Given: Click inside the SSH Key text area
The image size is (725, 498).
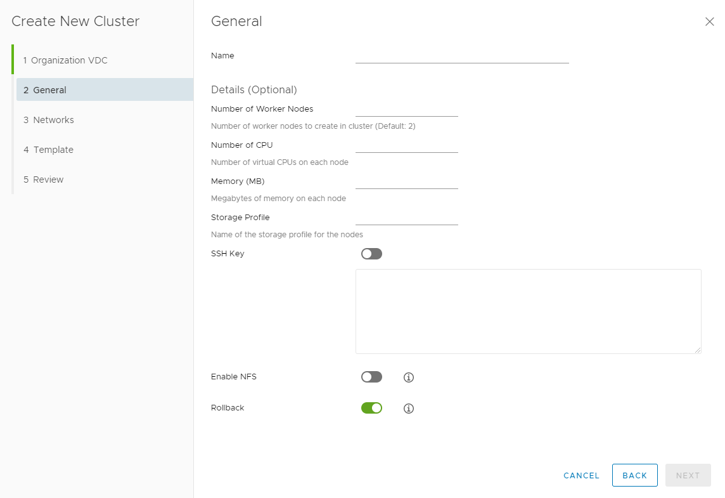Looking at the screenshot, I should point(528,311).
